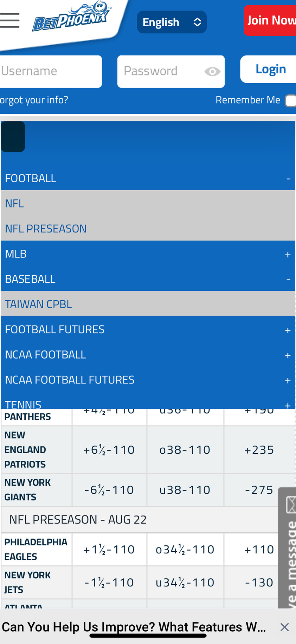This screenshot has height=644, width=296.
Task: Expand the FOOTBALL FUTURES plus icon
Action: click(x=288, y=330)
